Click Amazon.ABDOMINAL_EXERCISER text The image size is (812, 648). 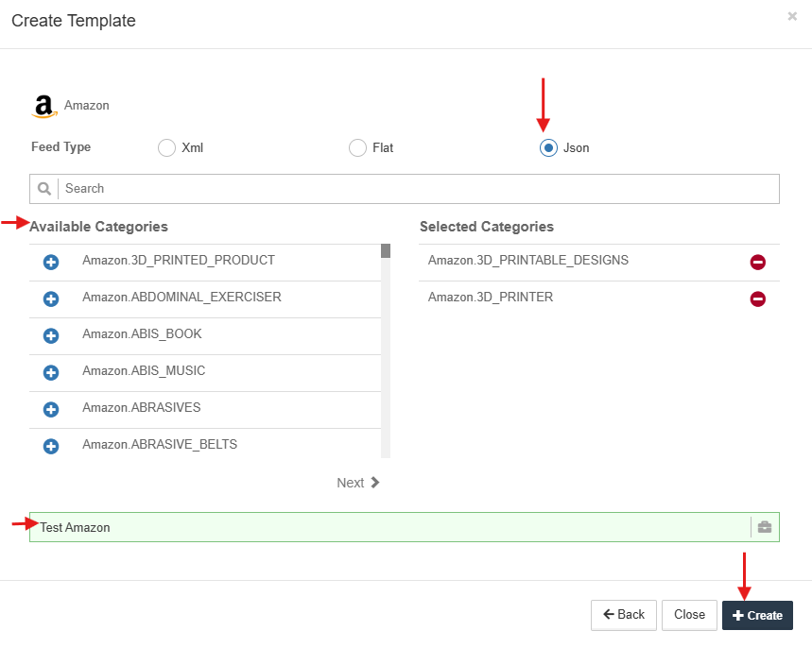pos(181,297)
